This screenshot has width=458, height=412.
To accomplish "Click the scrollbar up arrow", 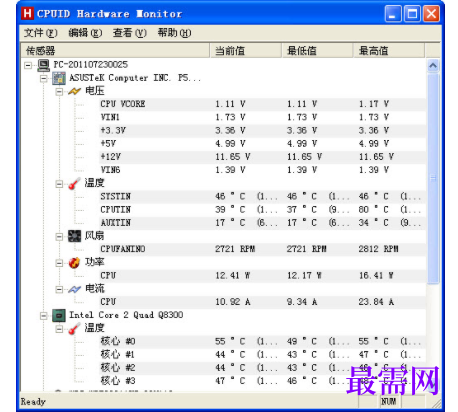I will [433, 66].
